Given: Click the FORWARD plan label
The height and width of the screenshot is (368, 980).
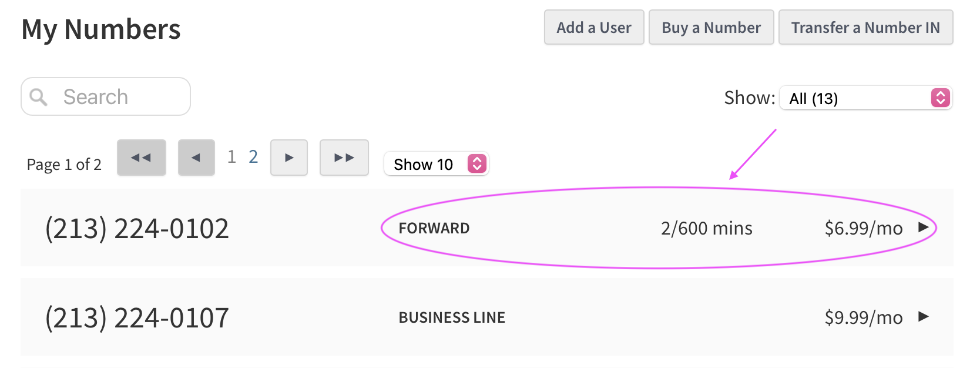Looking at the screenshot, I should (434, 228).
